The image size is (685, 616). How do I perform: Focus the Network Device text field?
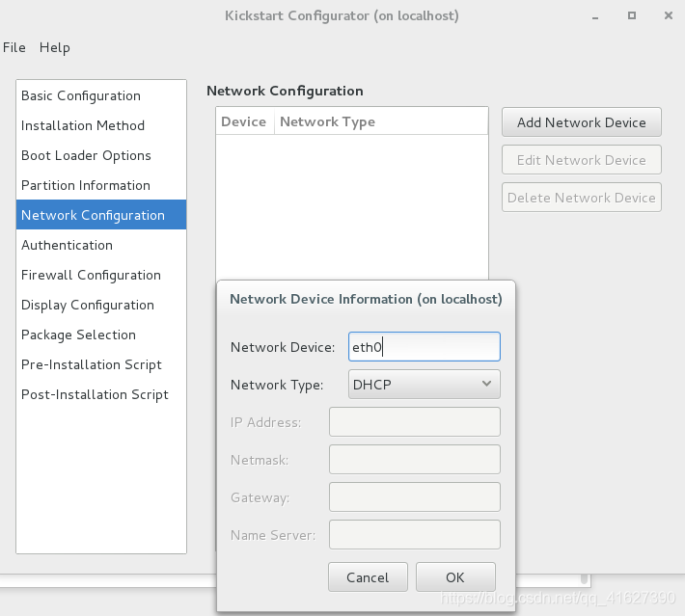425,347
